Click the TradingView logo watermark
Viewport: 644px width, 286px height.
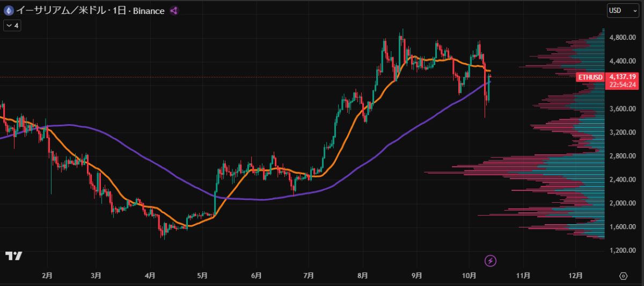[14, 256]
